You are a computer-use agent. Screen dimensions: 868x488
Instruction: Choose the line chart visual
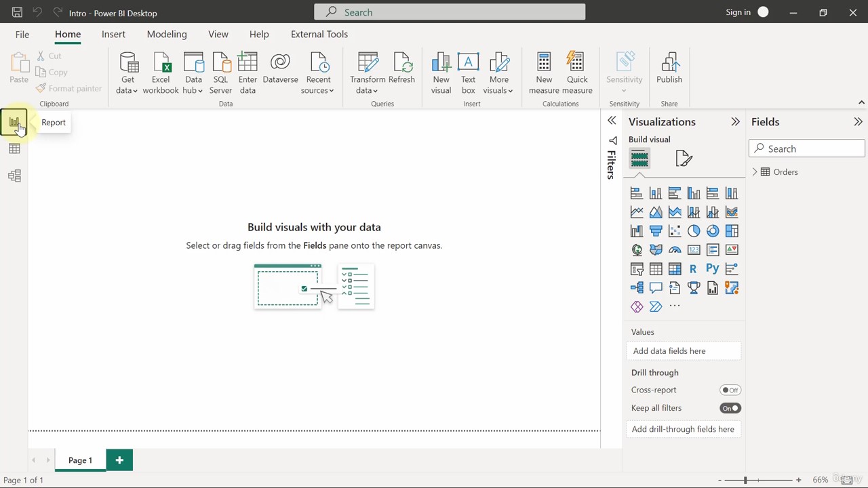pyautogui.click(x=637, y=212)
